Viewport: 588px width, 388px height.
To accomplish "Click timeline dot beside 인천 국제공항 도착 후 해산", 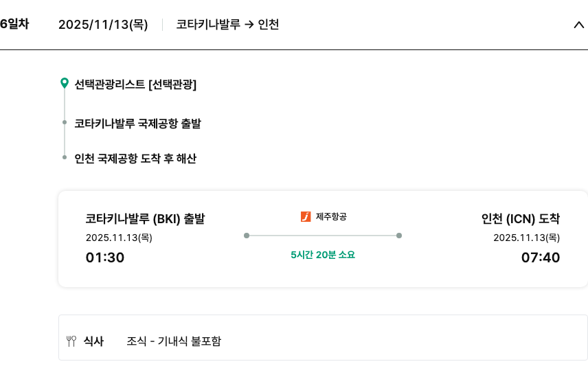I will coord(65,158).
